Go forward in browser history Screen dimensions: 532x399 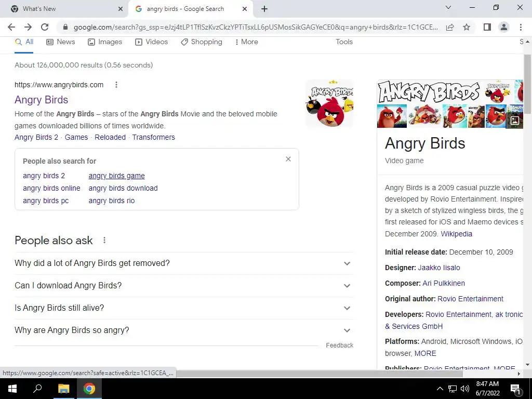pos(28,27)
